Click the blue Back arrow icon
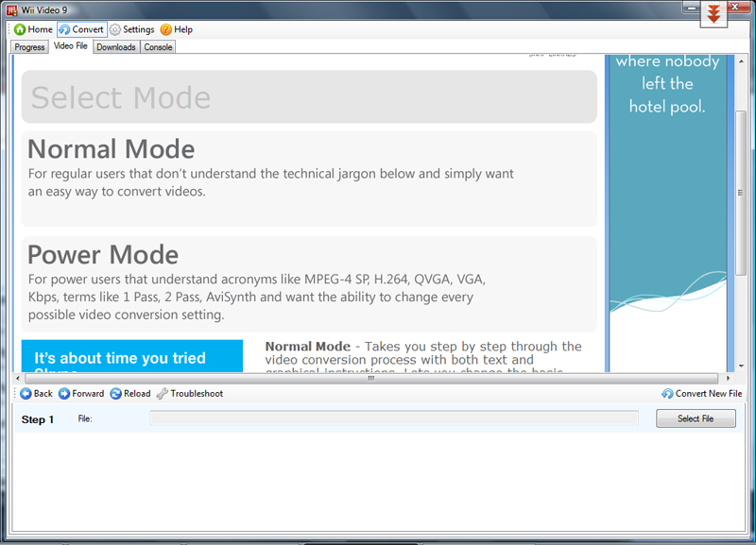The width and height of the screenshot is (756, 545). coord(26,394)
